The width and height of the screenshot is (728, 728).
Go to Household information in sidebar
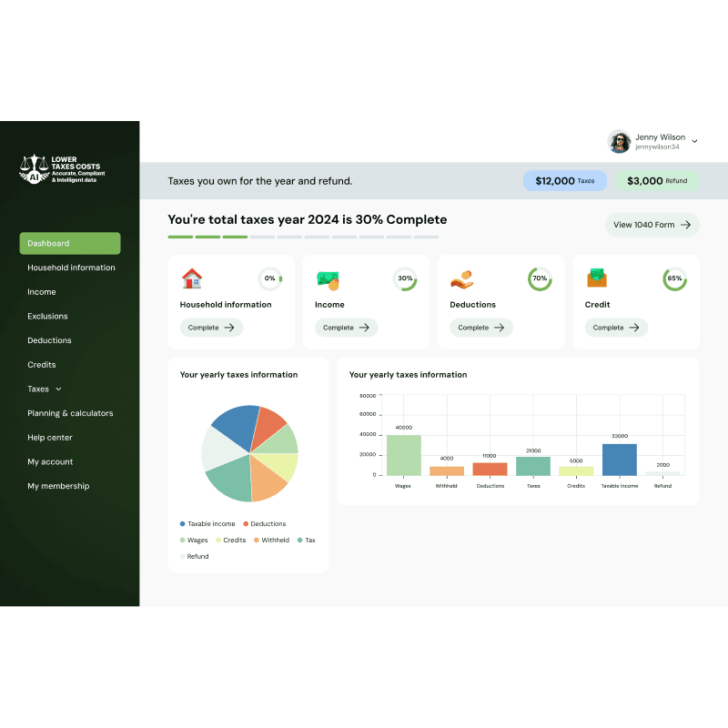[71, 268]
